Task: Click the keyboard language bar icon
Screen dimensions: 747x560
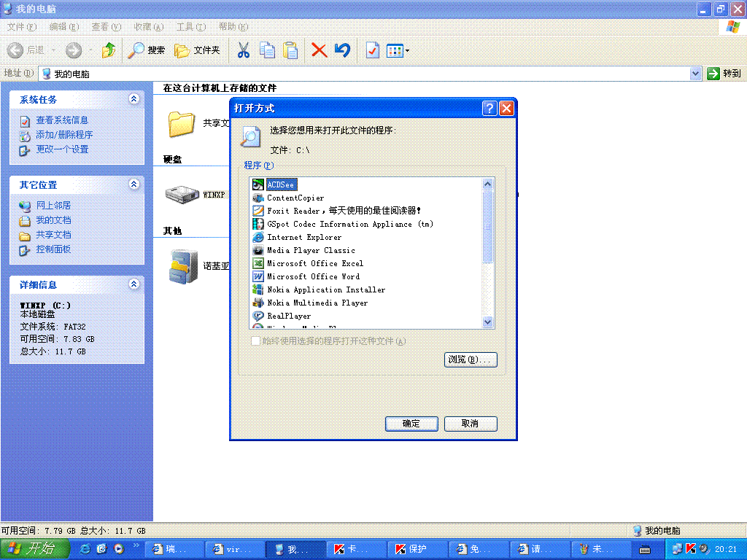Action: 645,550
